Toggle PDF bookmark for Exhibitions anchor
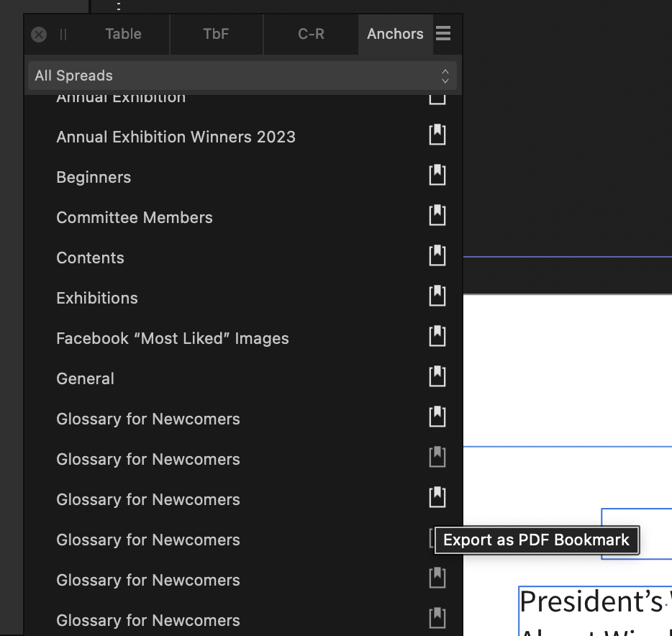The image size is (672, 636). [437, 296]
